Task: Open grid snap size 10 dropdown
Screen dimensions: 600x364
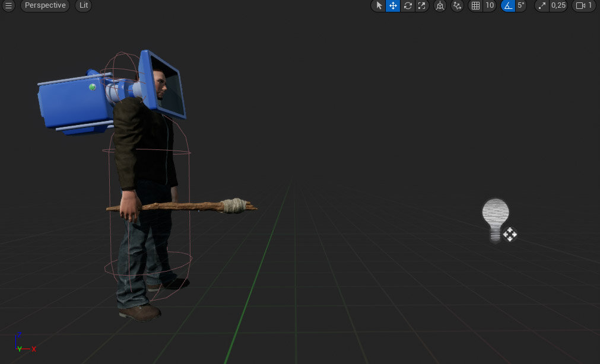Action: (490, 5)
